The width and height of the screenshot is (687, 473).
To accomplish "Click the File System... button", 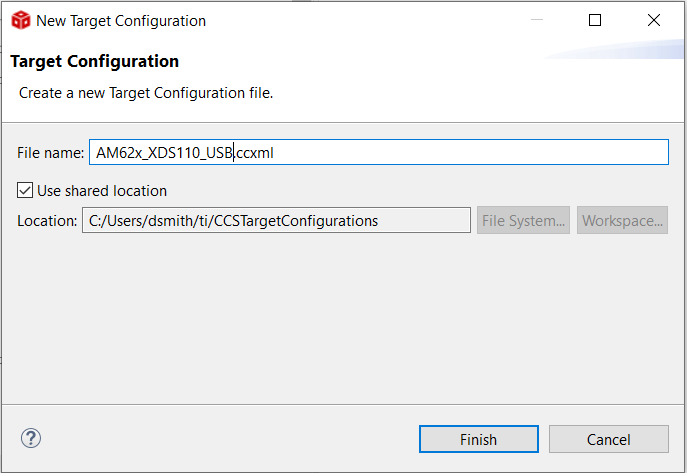I will click(x=523, y=220).
